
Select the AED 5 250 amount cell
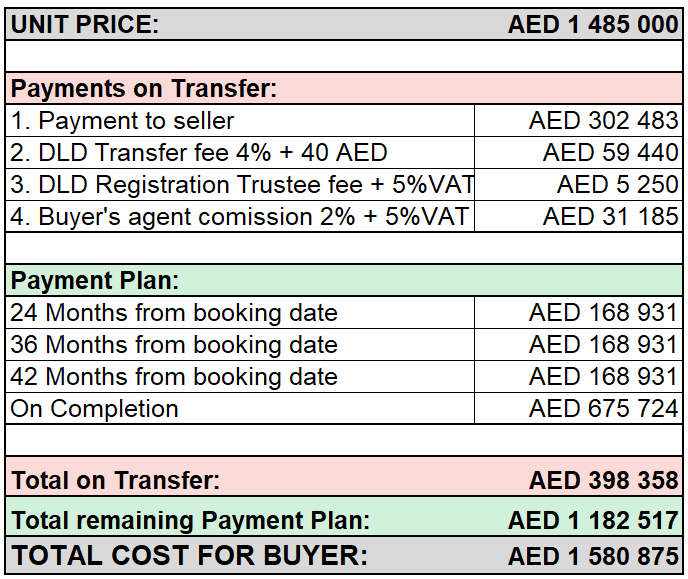(578, 185)
